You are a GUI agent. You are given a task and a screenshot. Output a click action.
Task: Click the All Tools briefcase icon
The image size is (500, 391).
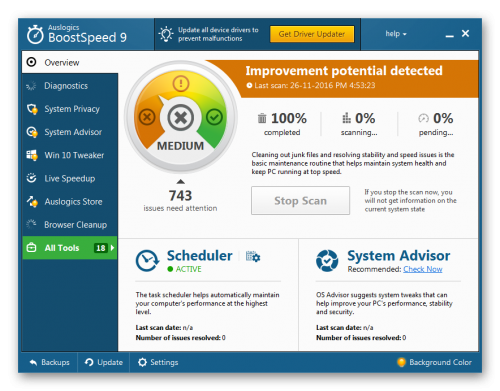[31, 248]
